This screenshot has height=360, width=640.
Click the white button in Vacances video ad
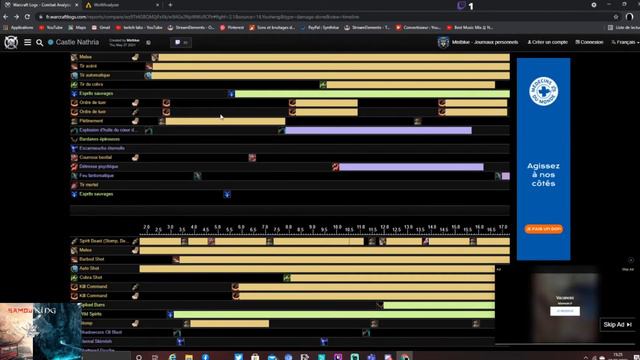coord(565,311)
